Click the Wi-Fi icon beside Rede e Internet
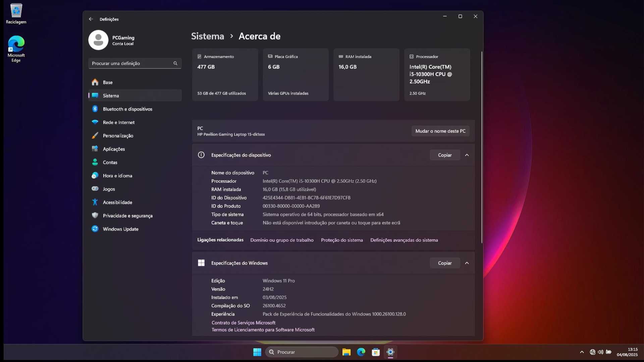Image resolution: width=644 pixels, height=362 pixels. pos(95,122)
